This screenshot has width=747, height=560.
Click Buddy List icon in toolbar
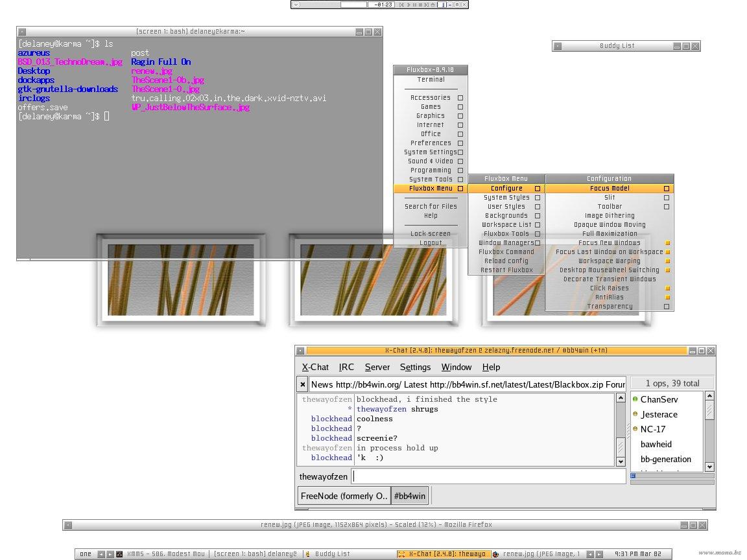click(308, 554)
